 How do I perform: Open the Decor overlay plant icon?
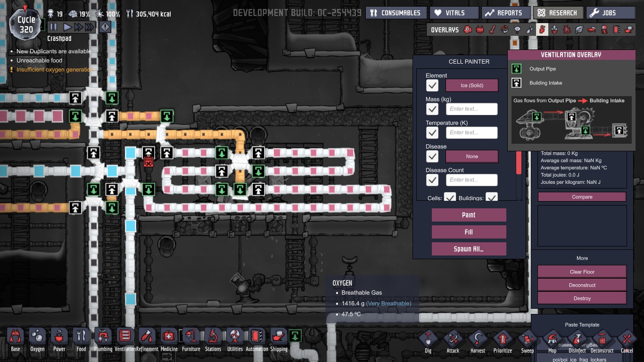(554, 30)
